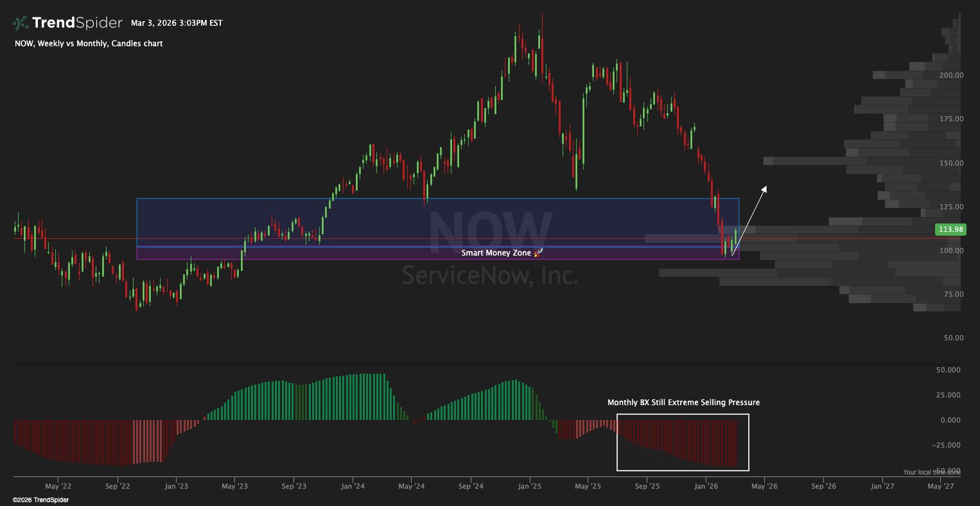Select the "NOW, Weekly vs Monthly, Candles chart" title
Screen dimensions: 980x506
click(x=89, y=44)
